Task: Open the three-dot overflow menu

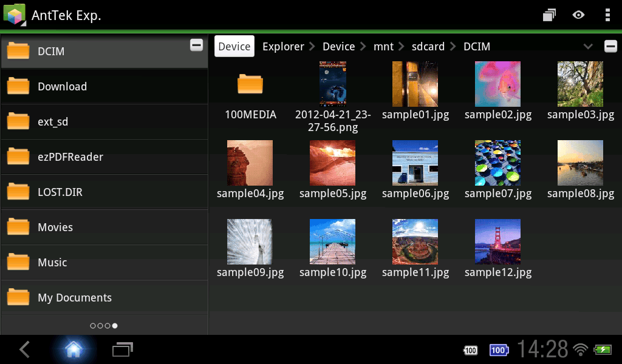Action: click(x=607, y=15)
